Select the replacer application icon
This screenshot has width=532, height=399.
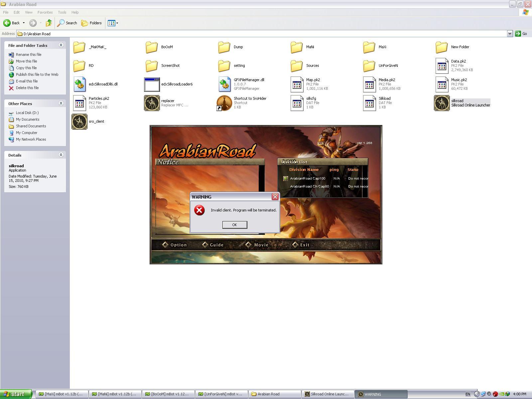(152, 103)
